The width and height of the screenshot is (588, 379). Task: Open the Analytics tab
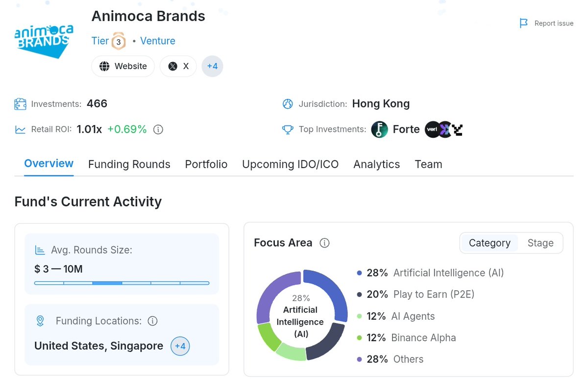377,164
